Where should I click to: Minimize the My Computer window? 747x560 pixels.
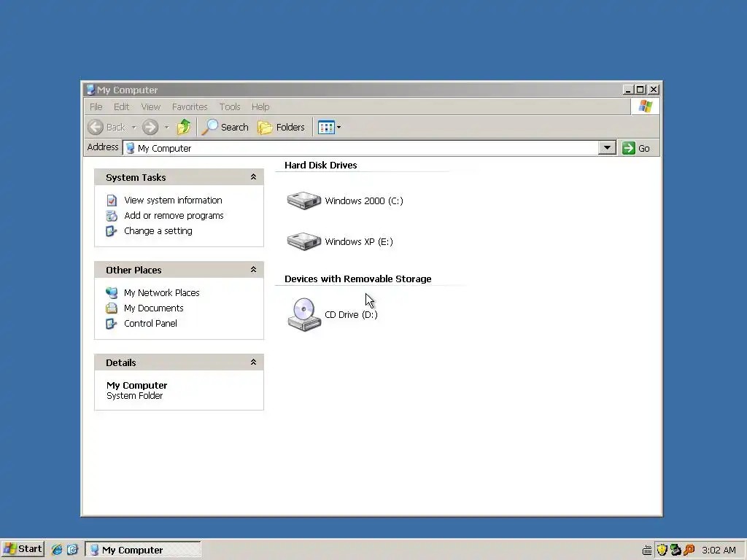(628, 90)
